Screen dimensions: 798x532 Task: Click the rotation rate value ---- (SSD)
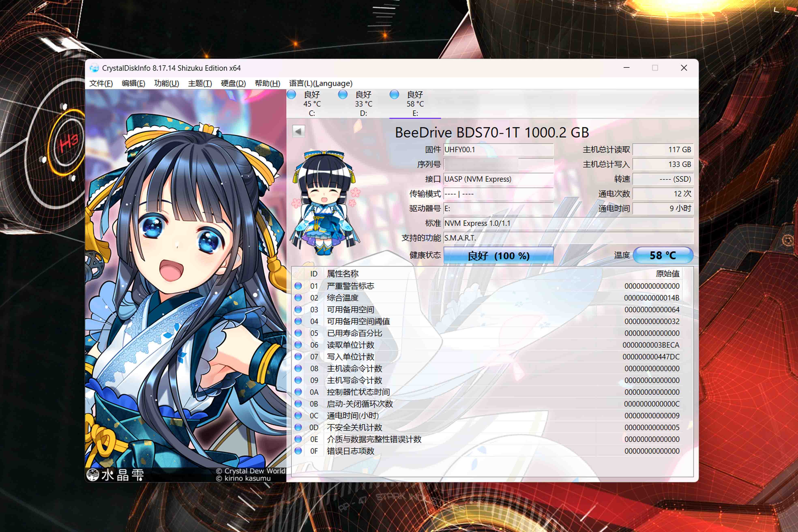point(663,179)
